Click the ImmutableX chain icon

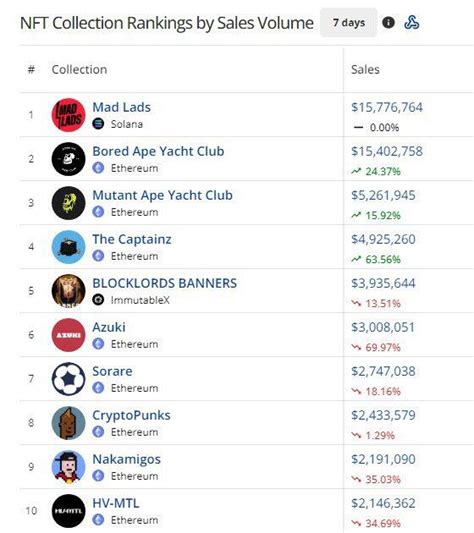(x=98, y=300)
